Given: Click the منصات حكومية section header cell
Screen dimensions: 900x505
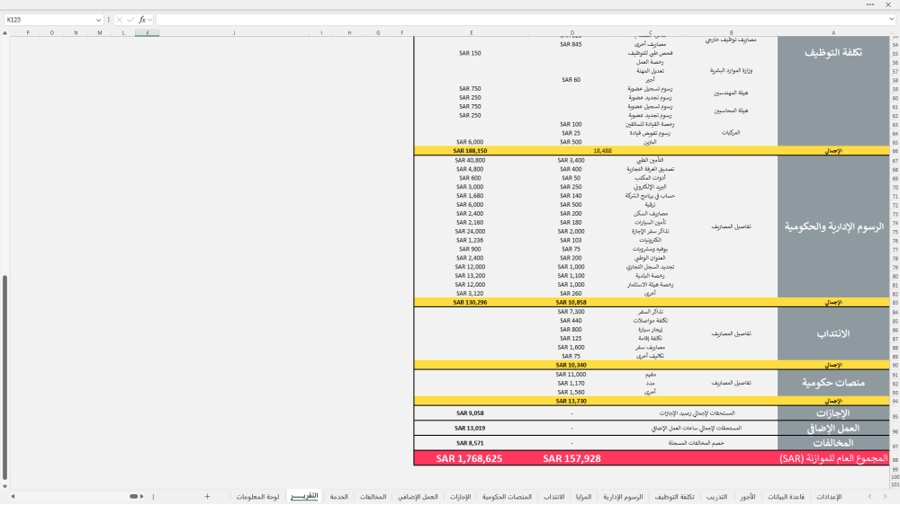Looking at the screenshot, I should pyautogui.click(x=833, y=383).
